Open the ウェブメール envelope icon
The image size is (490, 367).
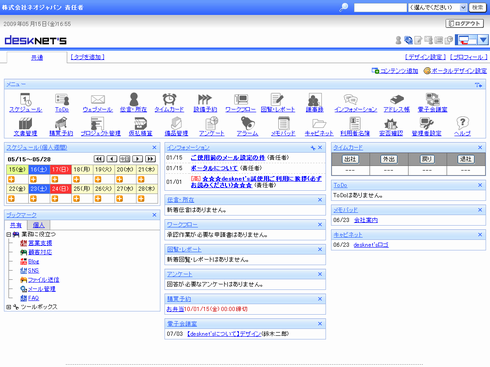[x=98, y=99]
